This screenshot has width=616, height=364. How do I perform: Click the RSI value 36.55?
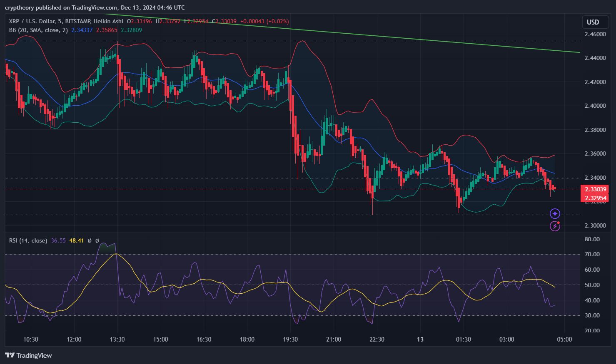coord(58,240)
